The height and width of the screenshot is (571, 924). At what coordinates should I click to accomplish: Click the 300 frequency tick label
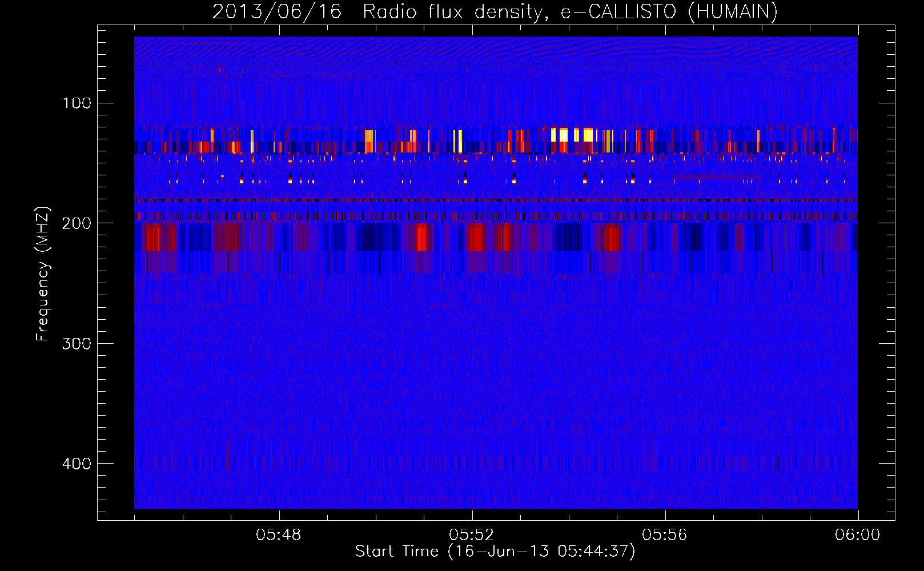[x=77, y=343]
